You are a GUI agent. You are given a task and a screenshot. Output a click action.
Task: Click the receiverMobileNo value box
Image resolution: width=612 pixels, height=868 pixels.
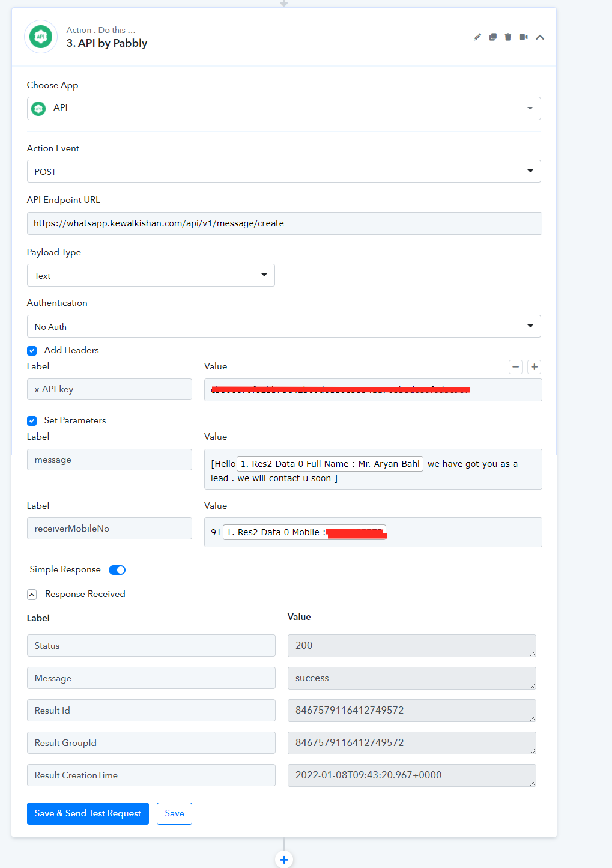coord(373,532)
